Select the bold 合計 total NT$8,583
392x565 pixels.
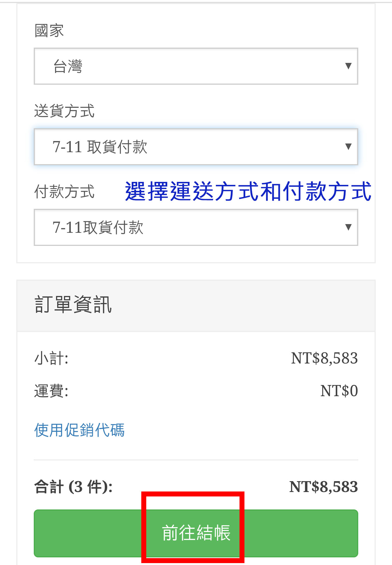323,487
